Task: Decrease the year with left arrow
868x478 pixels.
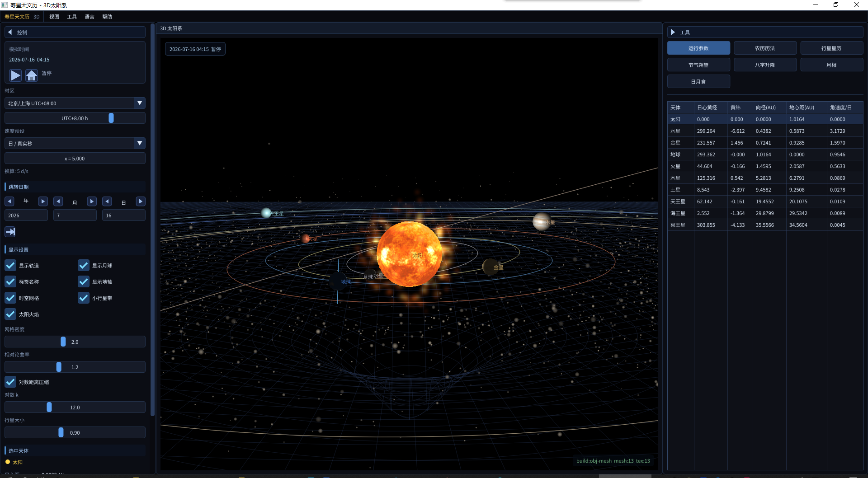Action: 9,202
